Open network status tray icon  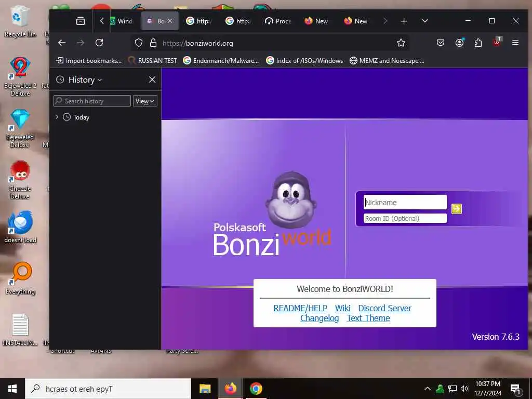tap(452, 389)
